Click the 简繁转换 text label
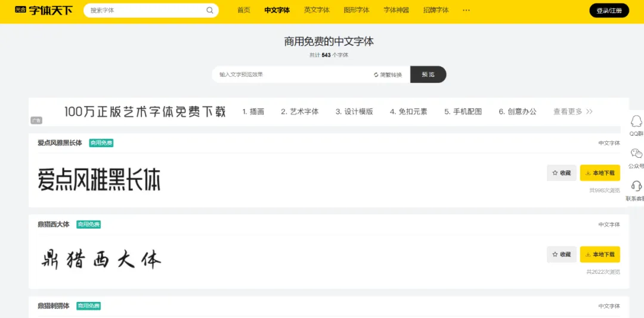644x318 pixels. pos(391,74)
